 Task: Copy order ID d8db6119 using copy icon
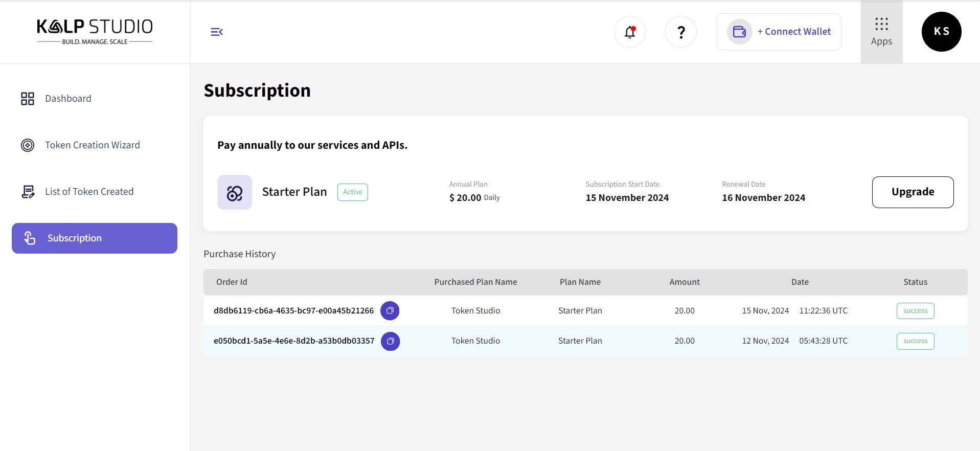390,311
